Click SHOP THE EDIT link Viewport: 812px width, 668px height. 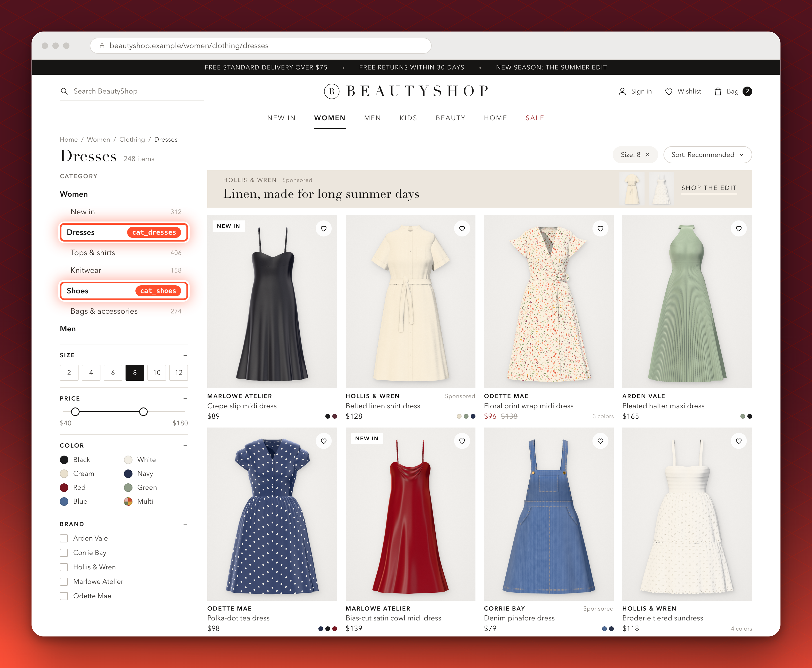(709, 188)
